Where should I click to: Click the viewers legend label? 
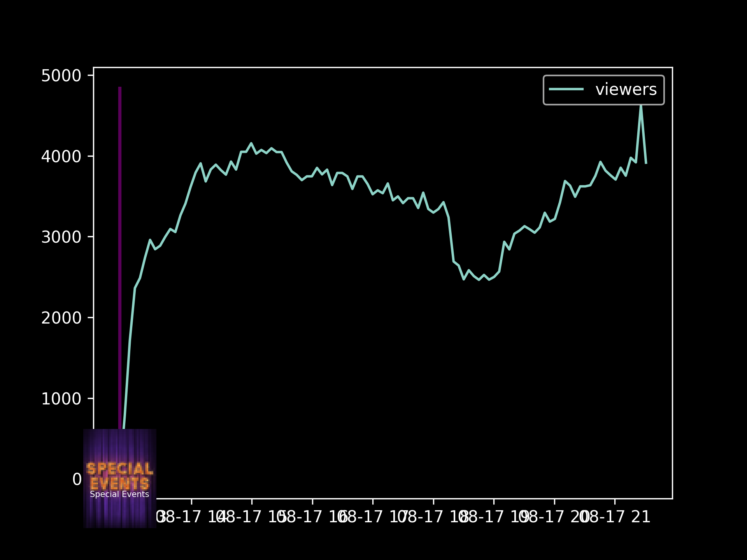tap(626, 90)
